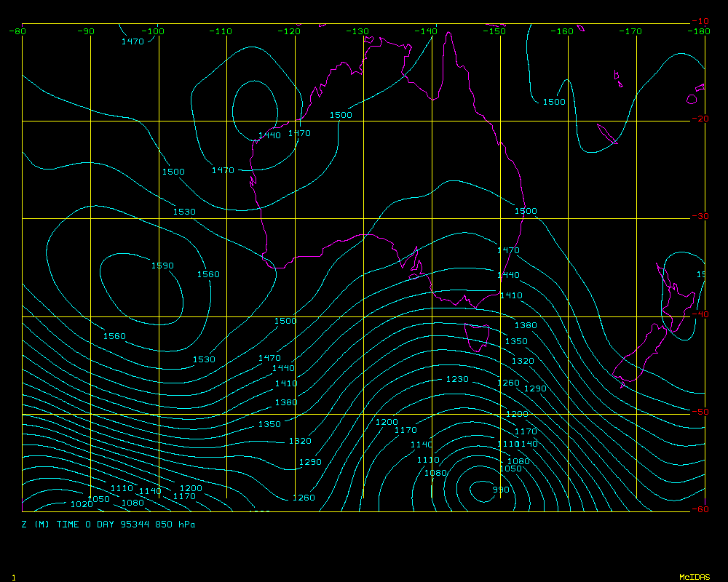The width and height of the screenshot is (728, 582).
Task: Click the 990 low center contour label
Action: [x=501, y=490]
